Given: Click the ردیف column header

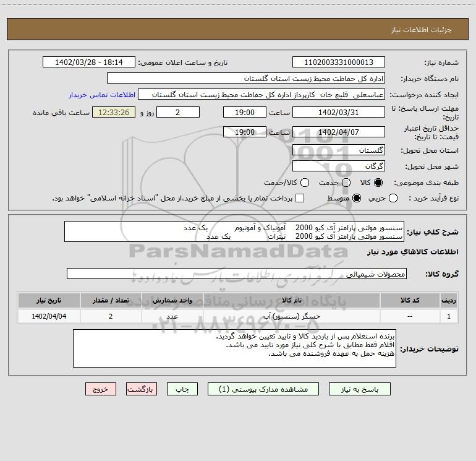Looking at the screenshot, I should pyautogui.click(x=449, y=301).
